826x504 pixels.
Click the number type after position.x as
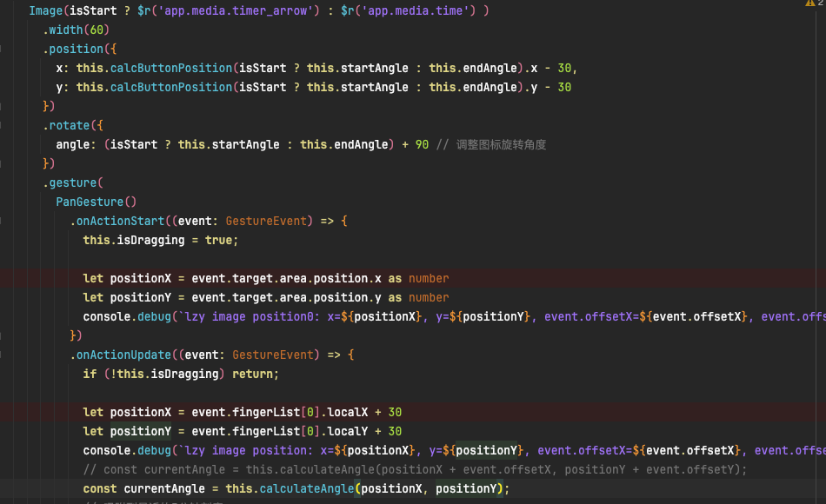429,278
